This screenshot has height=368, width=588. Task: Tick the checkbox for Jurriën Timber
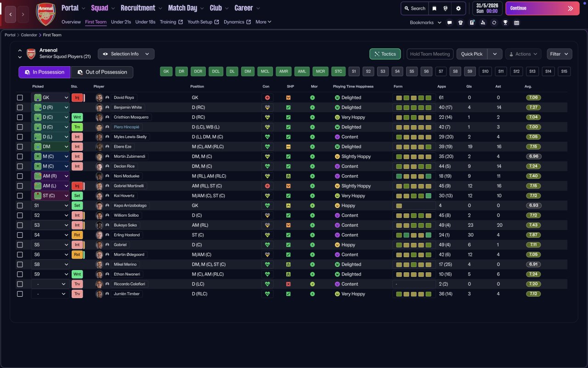click(x=20, y=294)
